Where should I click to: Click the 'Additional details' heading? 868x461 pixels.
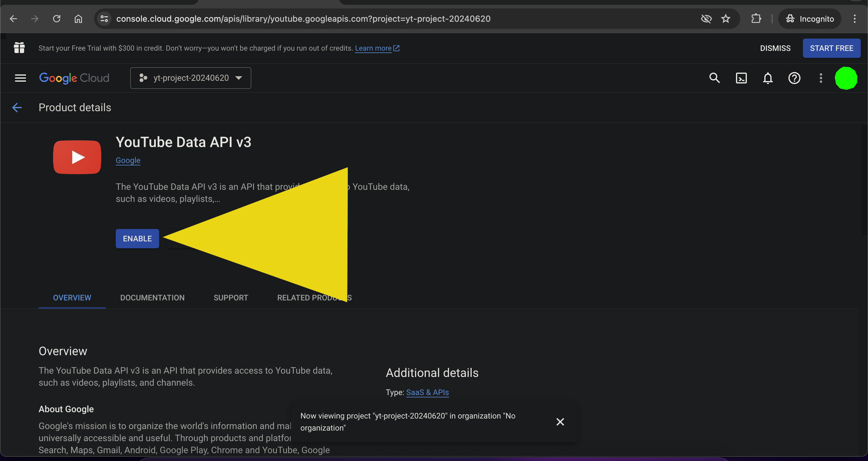click(x=432, y=373)
